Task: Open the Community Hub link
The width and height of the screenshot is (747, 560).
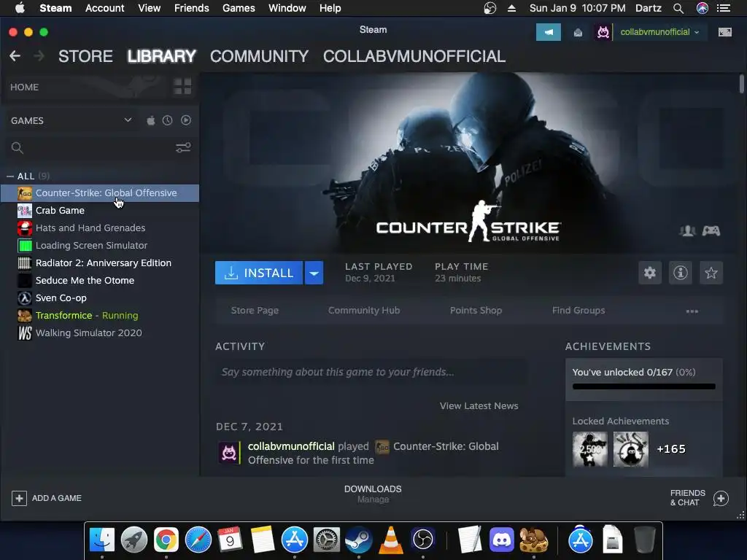Action: pos(364,311)
